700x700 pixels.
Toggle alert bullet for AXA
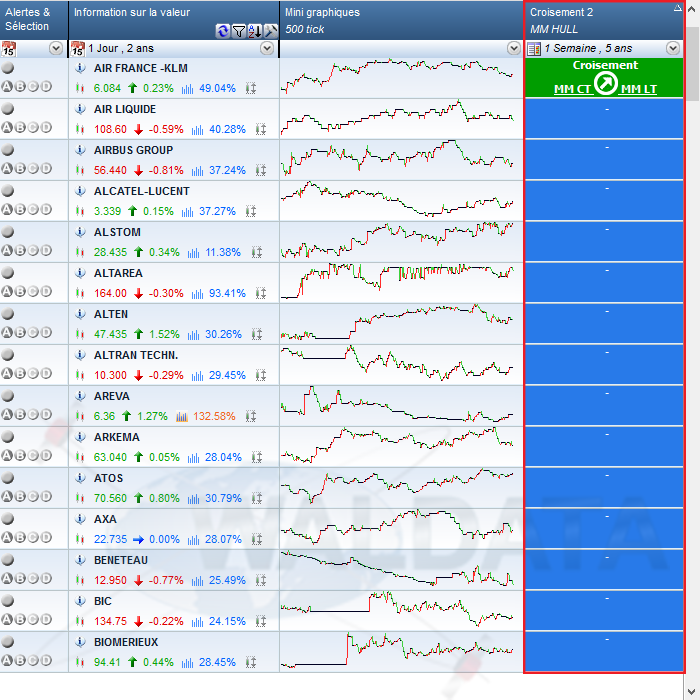point(8,519)
